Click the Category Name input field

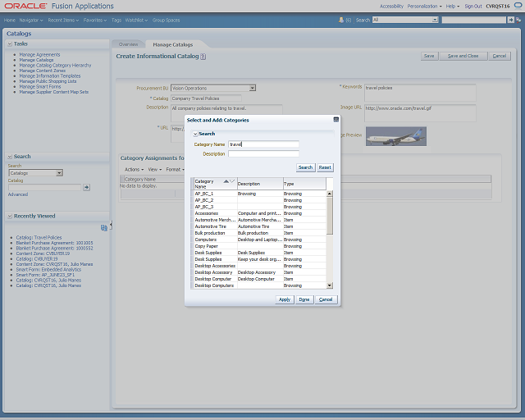(x=263, y=144)
